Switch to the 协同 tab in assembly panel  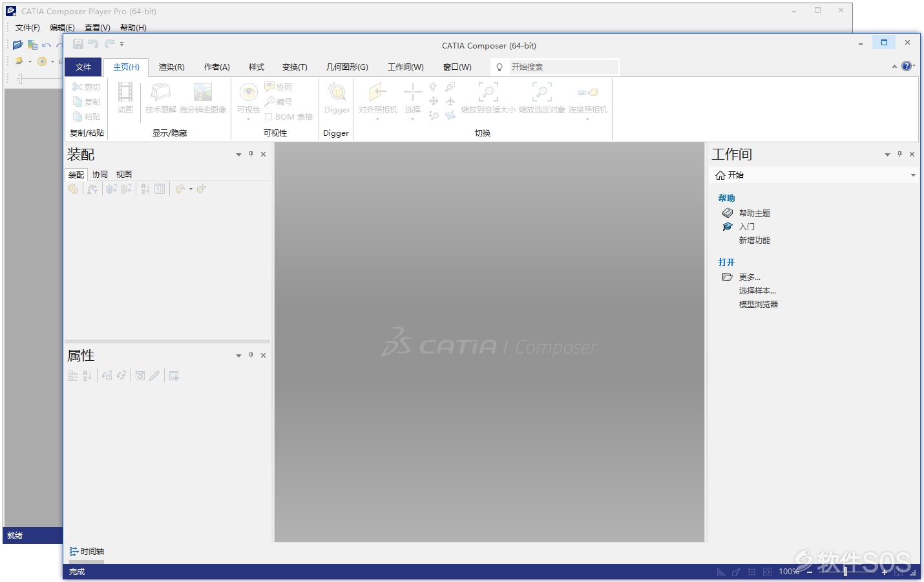[x=100, y=175]
